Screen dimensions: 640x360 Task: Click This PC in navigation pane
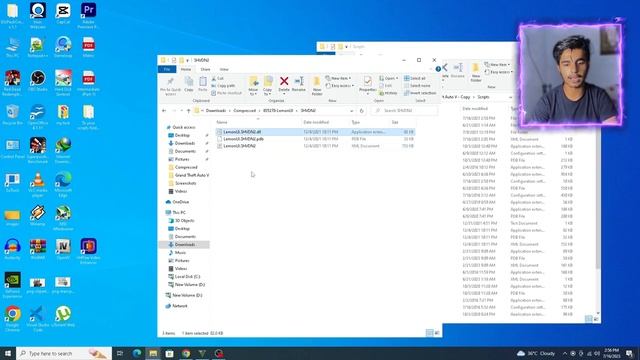point(179,213)
